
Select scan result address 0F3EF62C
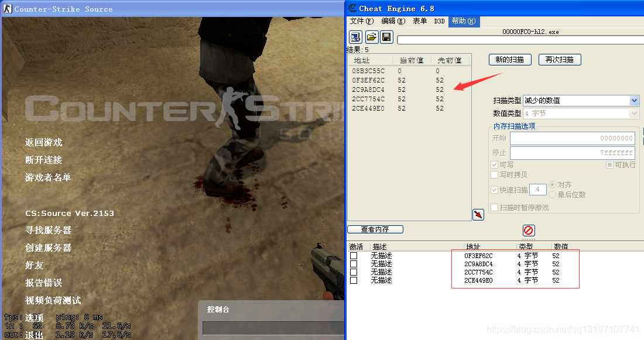point(368,81)
